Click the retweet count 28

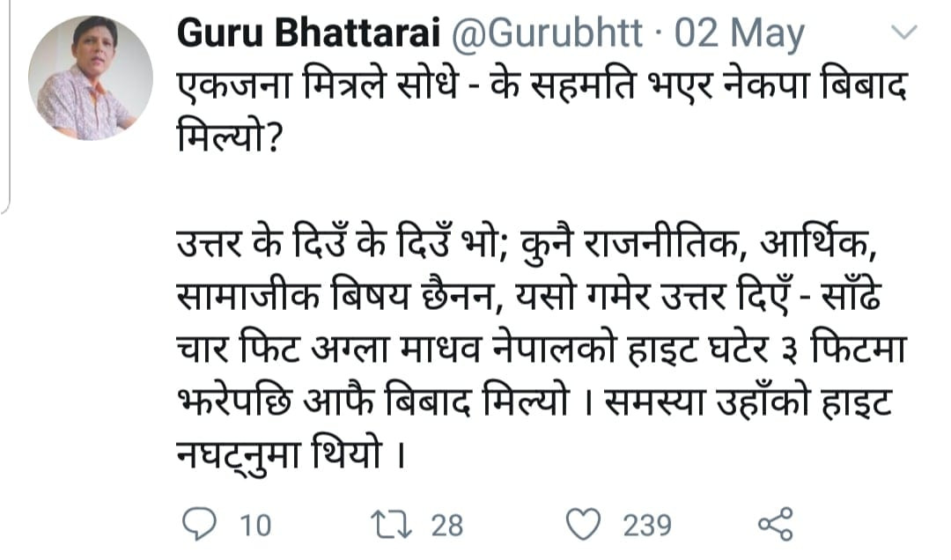pyautogui.click(x=446, y=526)
